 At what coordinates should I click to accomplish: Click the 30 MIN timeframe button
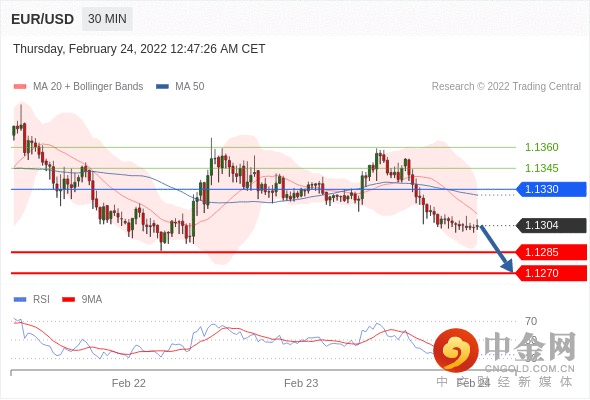point(107,19)
